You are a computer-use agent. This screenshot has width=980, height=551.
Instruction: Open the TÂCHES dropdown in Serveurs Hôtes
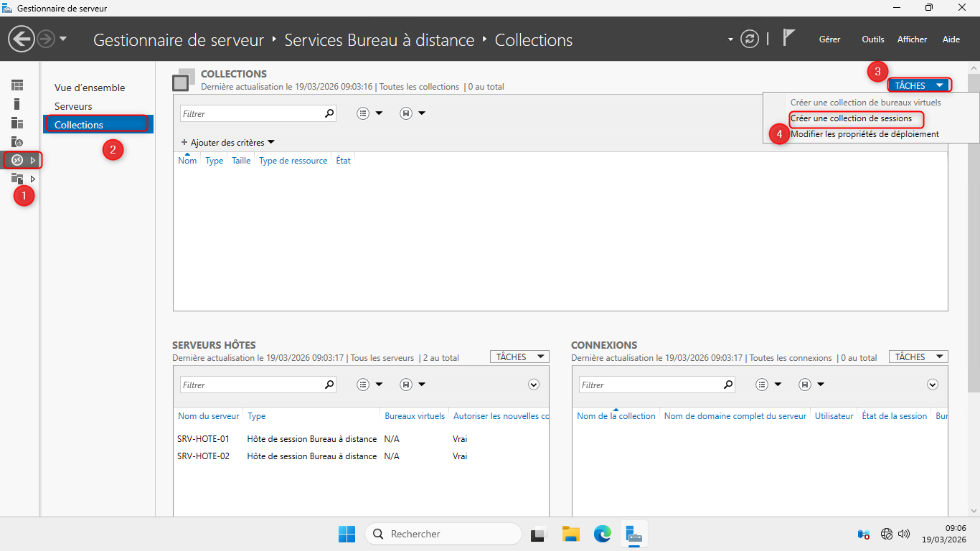tap(519, 357)
